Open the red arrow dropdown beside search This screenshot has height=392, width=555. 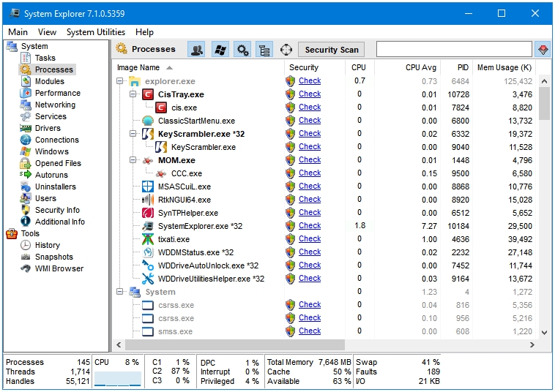click(543, 50)
